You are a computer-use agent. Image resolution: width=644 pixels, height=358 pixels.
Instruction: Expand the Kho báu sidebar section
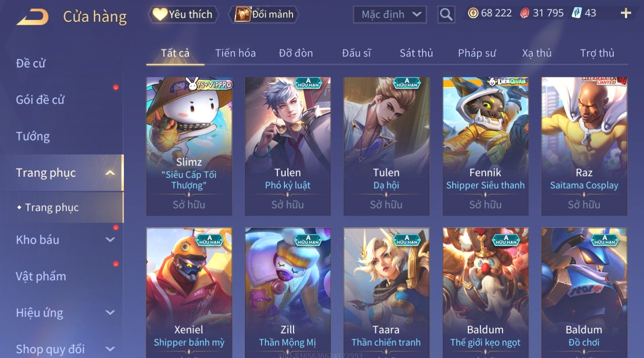tap(110, 240)
